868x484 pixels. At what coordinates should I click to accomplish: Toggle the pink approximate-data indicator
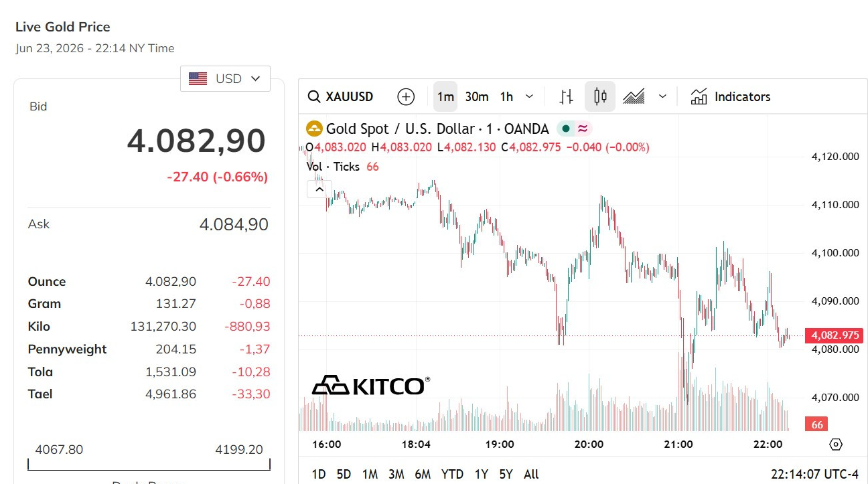(x=583, y=129)
